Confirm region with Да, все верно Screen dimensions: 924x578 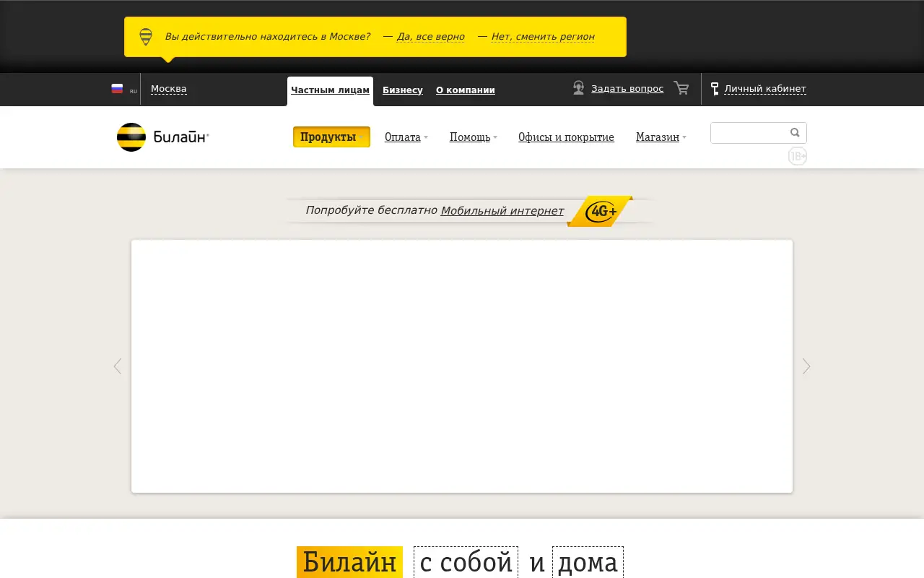pyautogui.click(x=431, y=37)
